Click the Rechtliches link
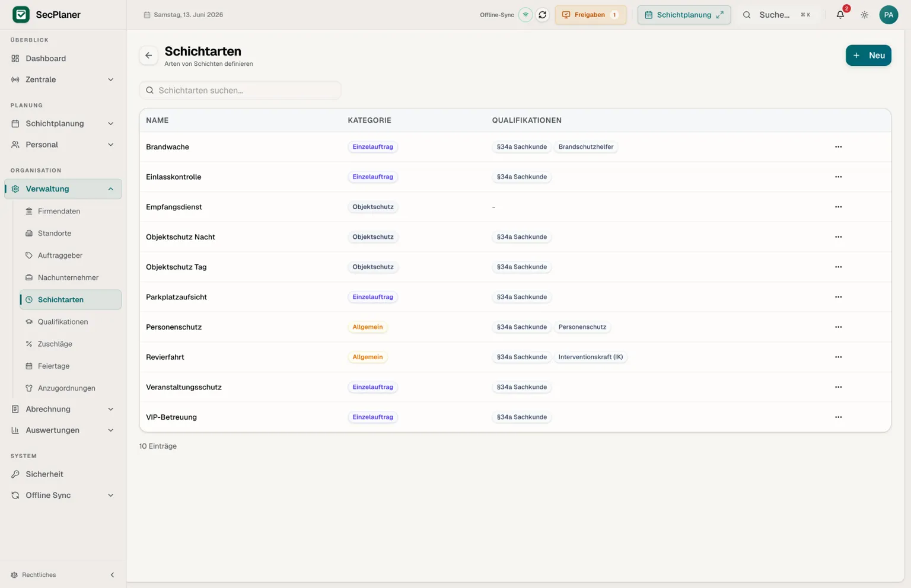This screenshot has height=588, width=911. pos(39,575)
